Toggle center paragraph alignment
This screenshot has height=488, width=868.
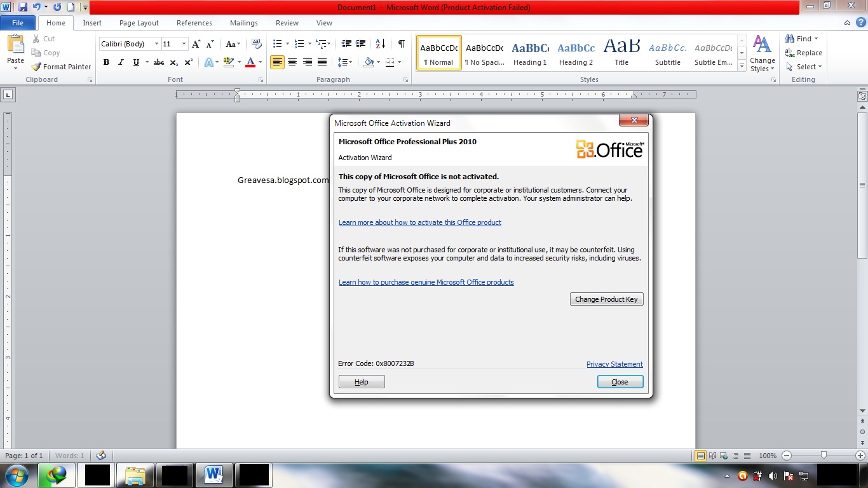point(292,62)
